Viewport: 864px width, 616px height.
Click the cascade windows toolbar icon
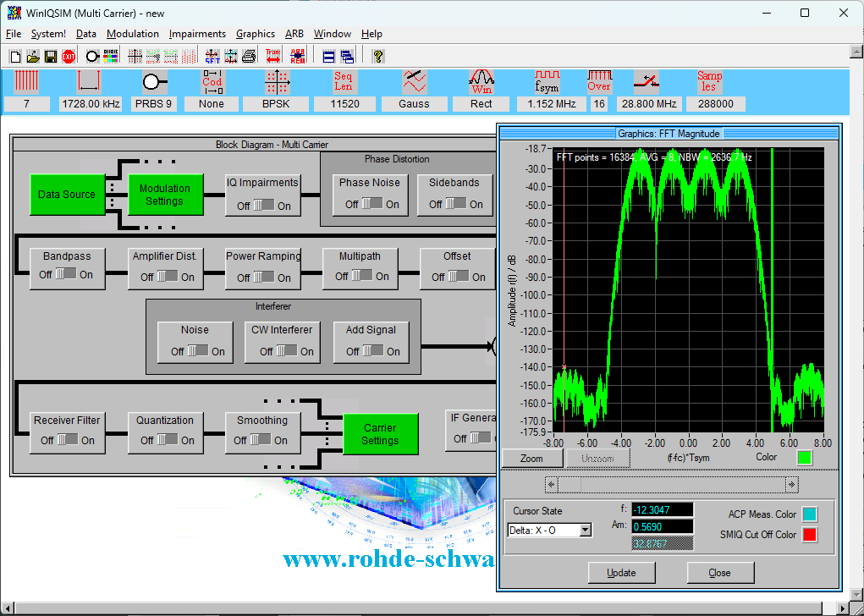[x=347, y=56]
